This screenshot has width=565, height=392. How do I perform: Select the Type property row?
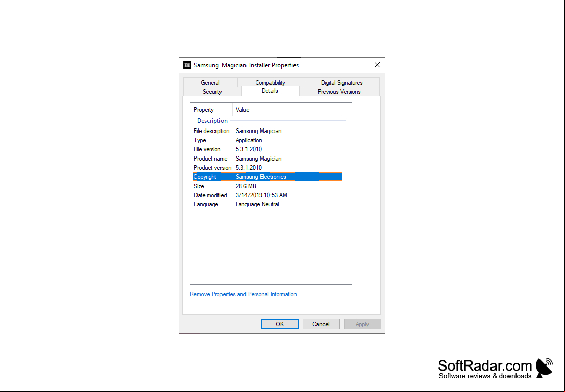(x=267, y=140)
